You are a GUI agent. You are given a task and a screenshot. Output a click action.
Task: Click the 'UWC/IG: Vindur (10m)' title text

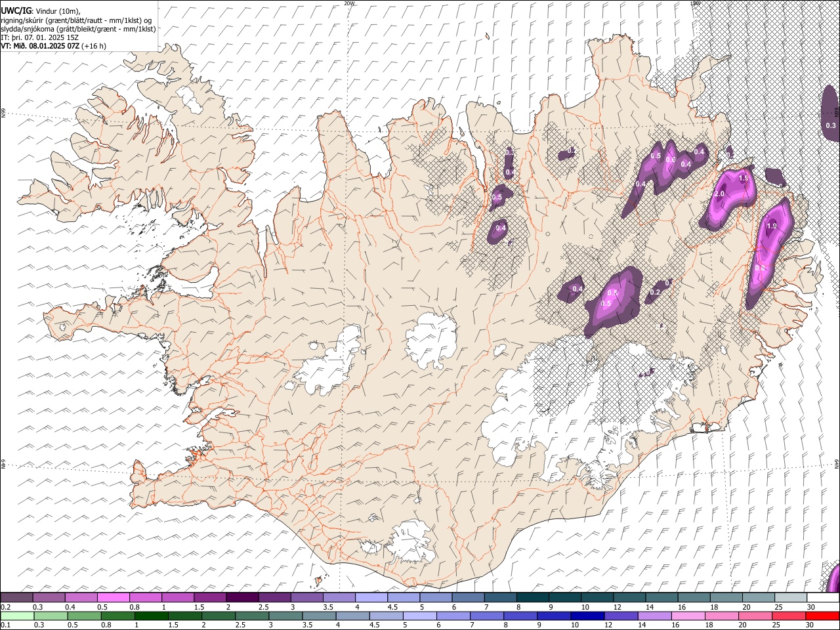tap(41, 11)
